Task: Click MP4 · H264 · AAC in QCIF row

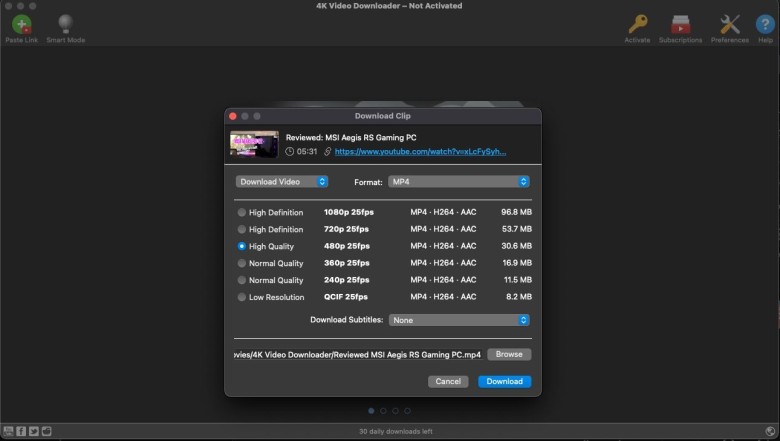Action: 443,297
